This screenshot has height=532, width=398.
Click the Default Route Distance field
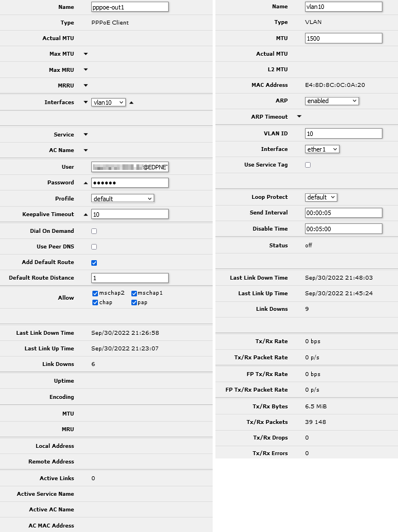[x=130, y=278]
